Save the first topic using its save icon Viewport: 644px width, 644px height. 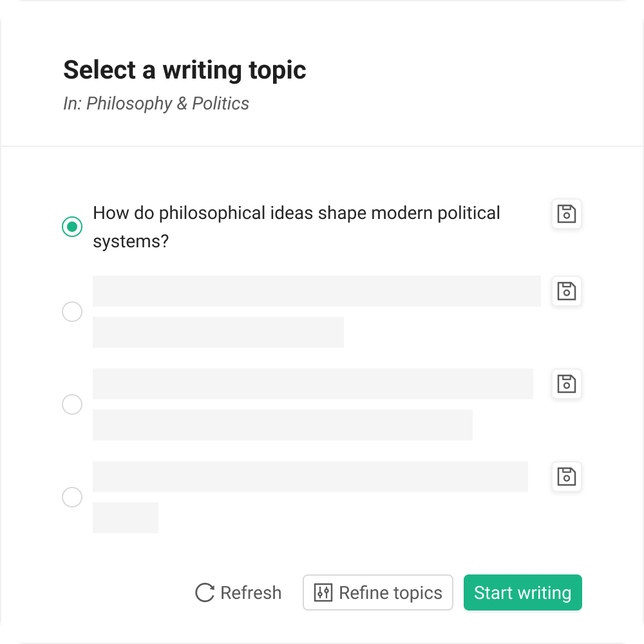coord(566,214)
